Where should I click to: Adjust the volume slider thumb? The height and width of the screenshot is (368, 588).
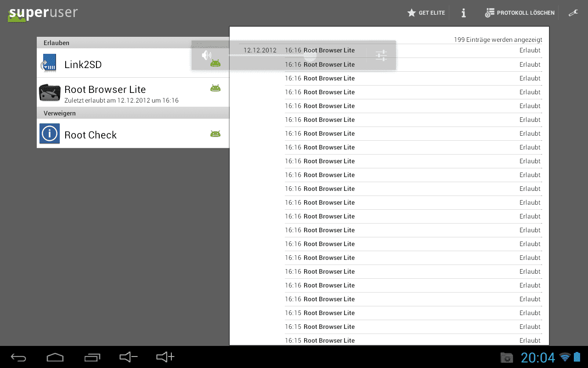point(310,56)
